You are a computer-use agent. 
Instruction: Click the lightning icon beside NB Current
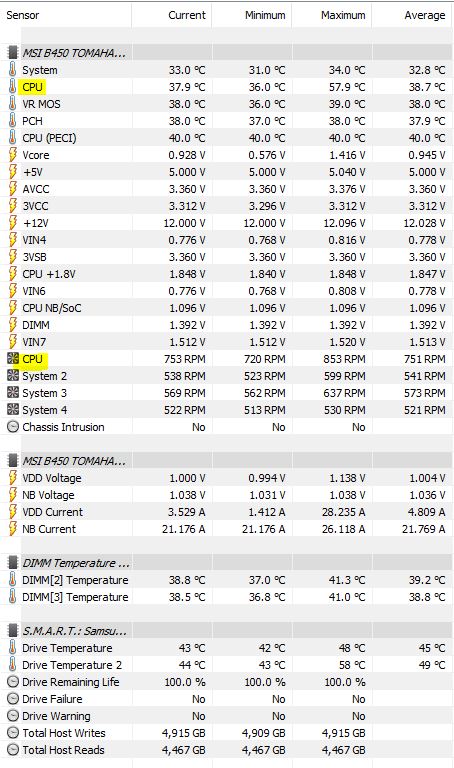[x=13, y=529]
